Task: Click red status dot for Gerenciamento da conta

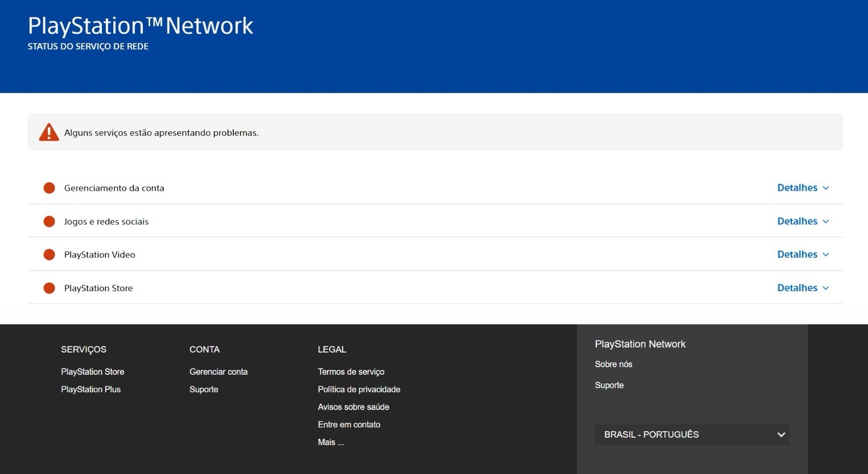Action: point(49,188)
